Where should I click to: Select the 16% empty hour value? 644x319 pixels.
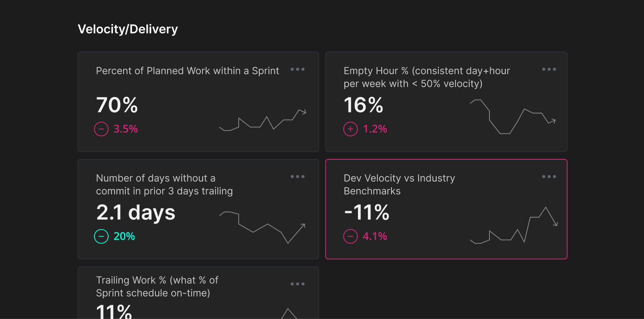[363, 105]
